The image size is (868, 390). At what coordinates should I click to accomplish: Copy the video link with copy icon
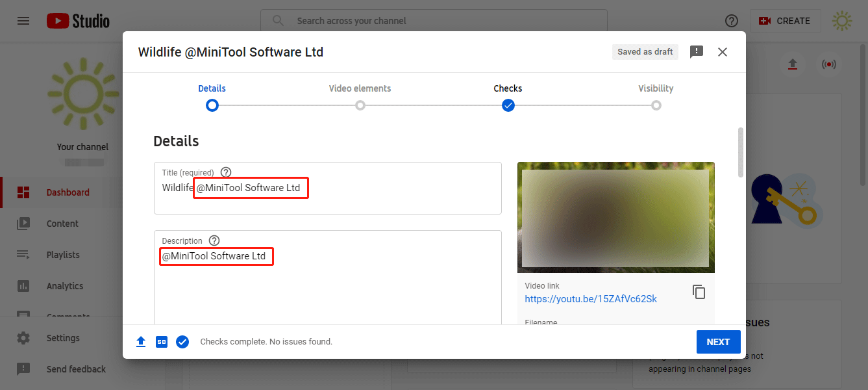click(x=699, y=292)
